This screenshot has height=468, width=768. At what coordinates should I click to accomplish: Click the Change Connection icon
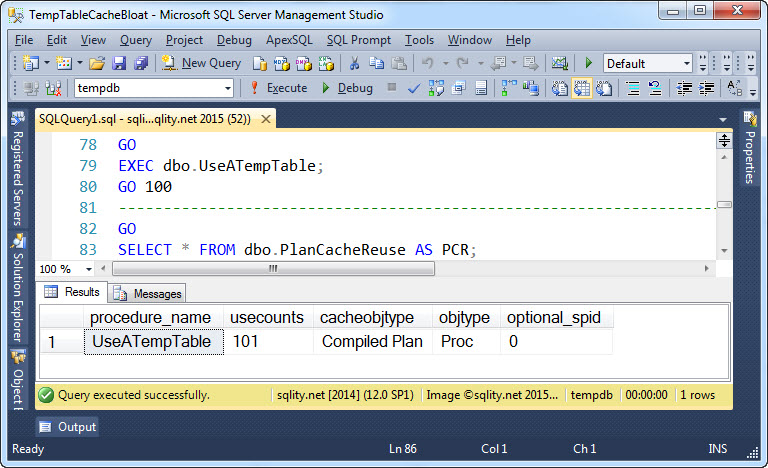[x=53, y=88]
